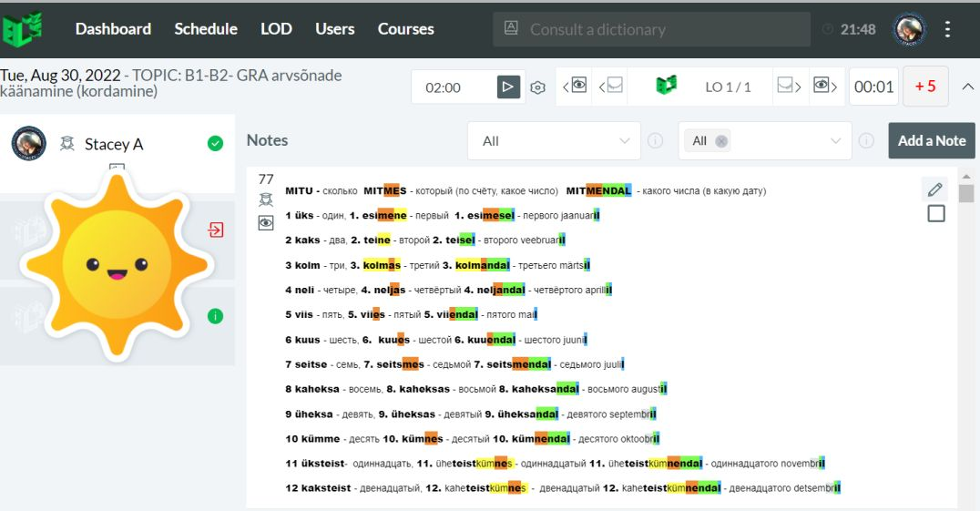The image size is (980, 511).
Task: Open the LOD section
Action: 276,29
